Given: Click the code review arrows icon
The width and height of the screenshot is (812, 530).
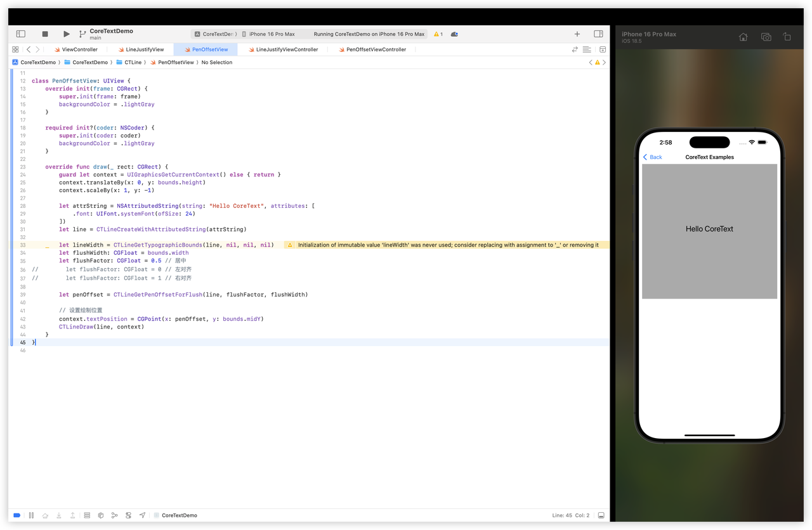Looking at the screenshot, I should [575, 49].
